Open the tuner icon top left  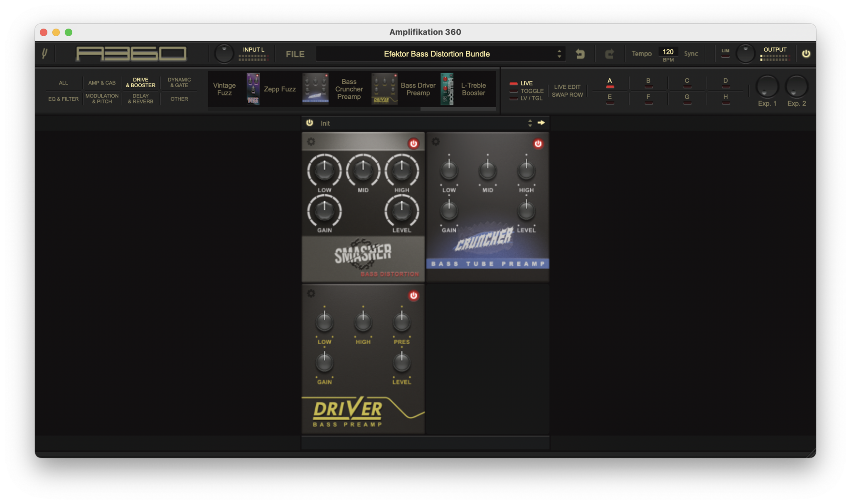pyautogui.click(x=45, y=53)
